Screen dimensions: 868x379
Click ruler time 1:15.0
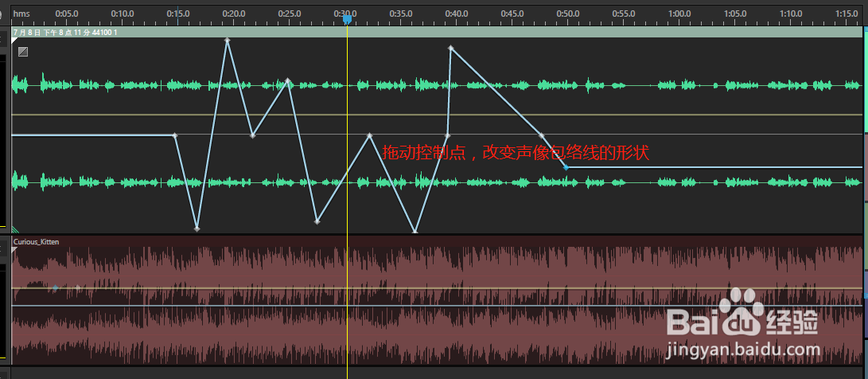pyautogui.click(x=847, y=14)
